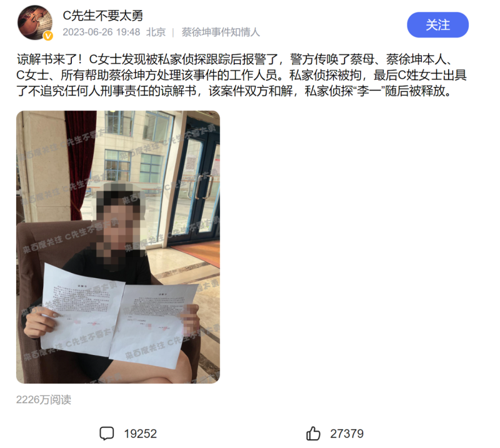500x448 pixels.
Task: Click the pixelated face in the photo
Action: pos(119,223)
